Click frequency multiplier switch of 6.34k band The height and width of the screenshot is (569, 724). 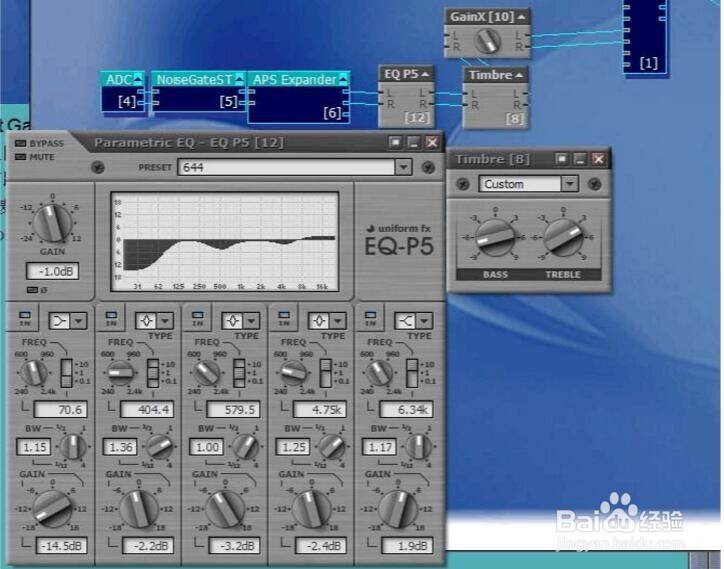[412, 373]
